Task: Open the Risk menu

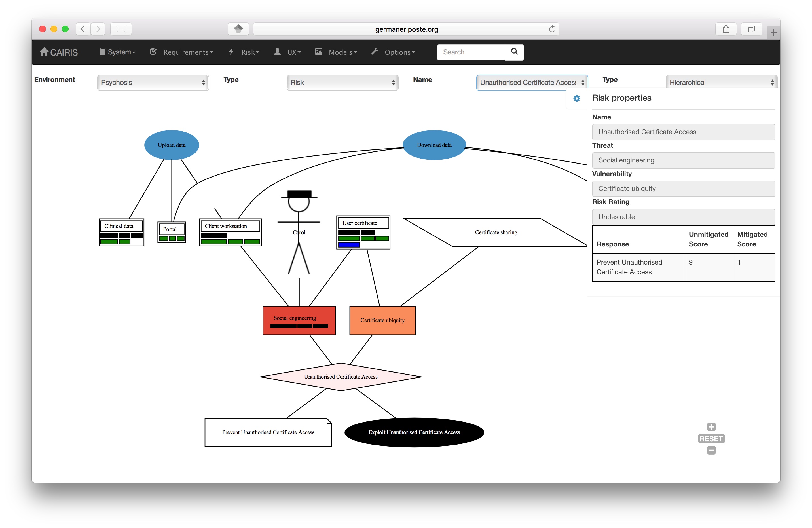Action: [x=248, y=52]
